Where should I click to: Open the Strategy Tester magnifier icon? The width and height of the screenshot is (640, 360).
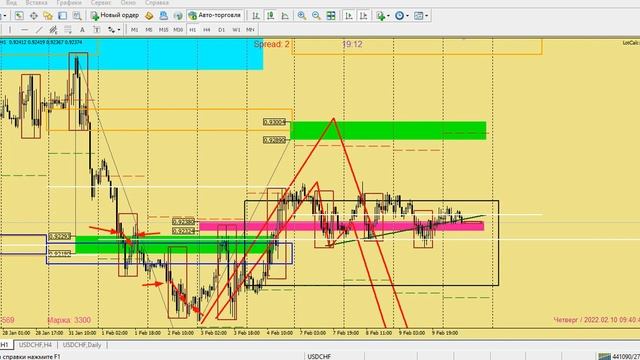pyautogui.click(x=77, y=16)
